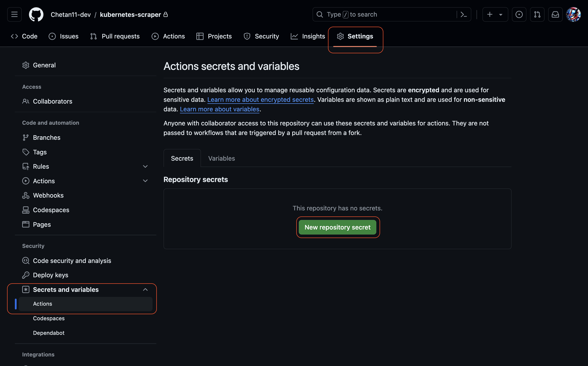The width and height of the screenshot is (588, 366).
Task: Collapse Secrets and variables section
Action: [x=145, y=290]
